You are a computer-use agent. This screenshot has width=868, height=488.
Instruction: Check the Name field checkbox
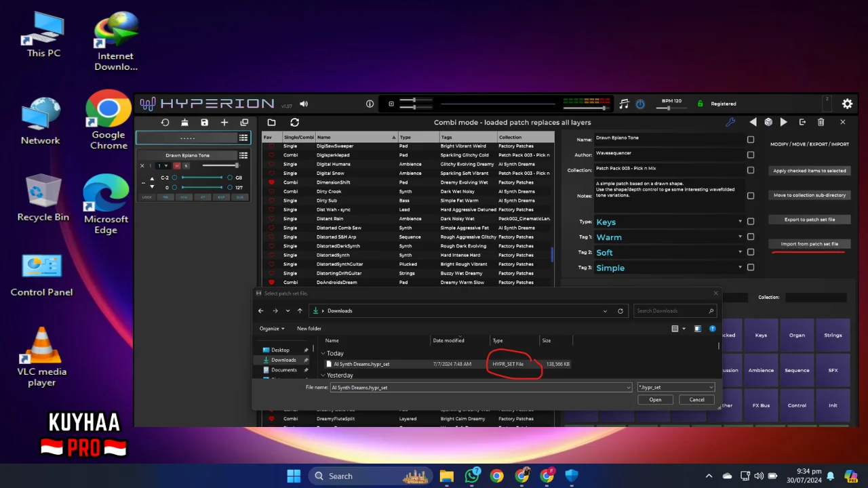[750, 140]
